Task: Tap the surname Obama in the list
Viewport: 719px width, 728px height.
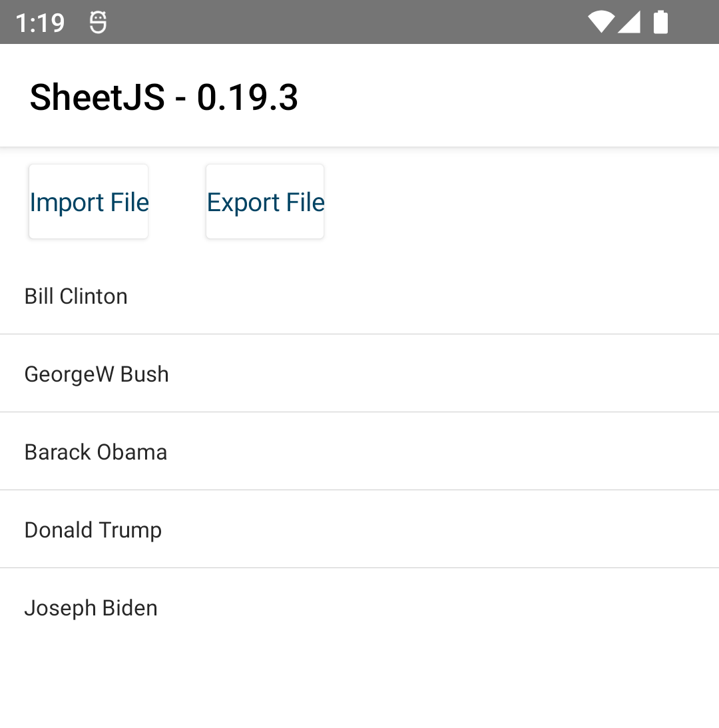Action: [132, 452]
